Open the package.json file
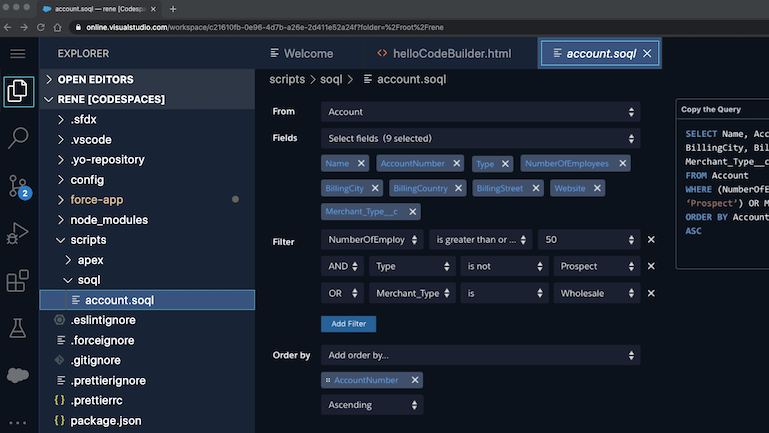 [147, 421]
